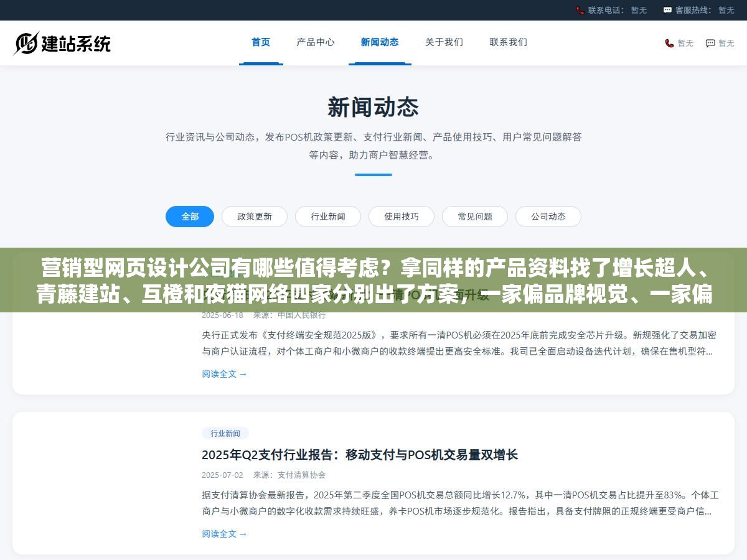Open the 2025年Q2支付行业报告 article title
Image resolution: width=747 pixels, height=560 pixels.
(360, 455)
